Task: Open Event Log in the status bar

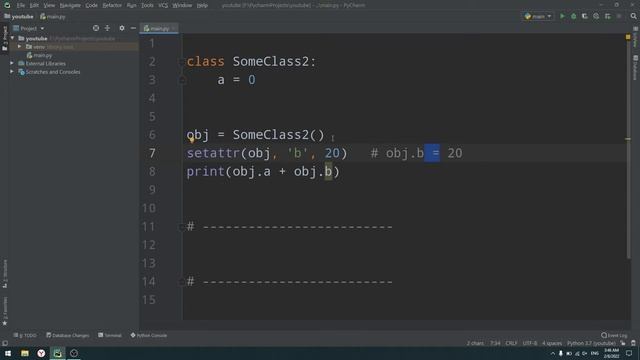Action: click(x=614, y=335)
